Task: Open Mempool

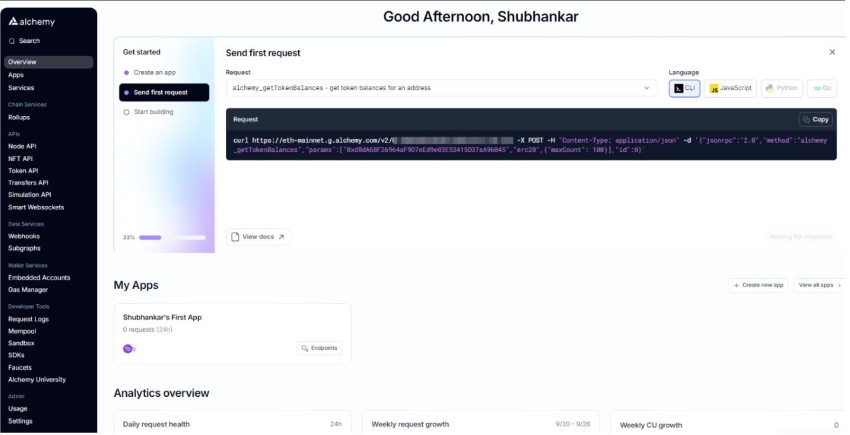Action: pos(22,331)
